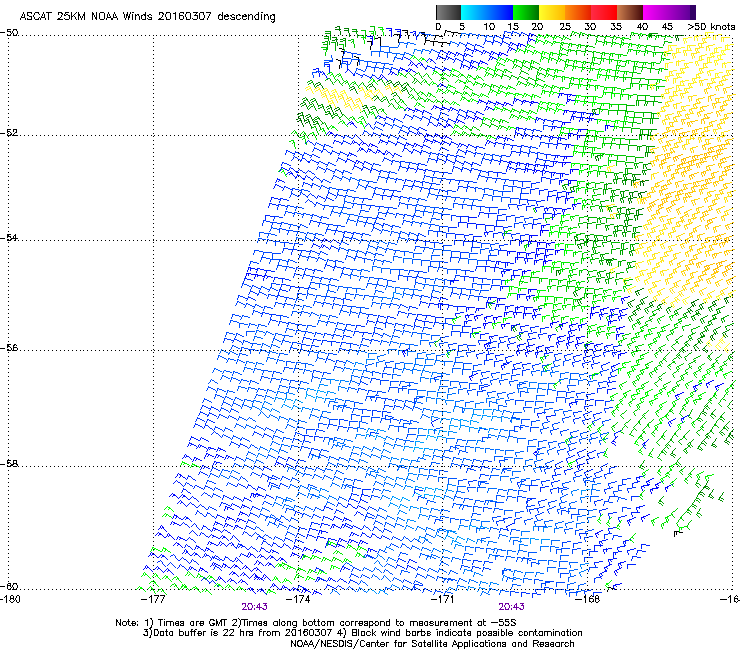
Task: Click the 20:43 time between -177 and -174
Action: (x=254, y=607)
